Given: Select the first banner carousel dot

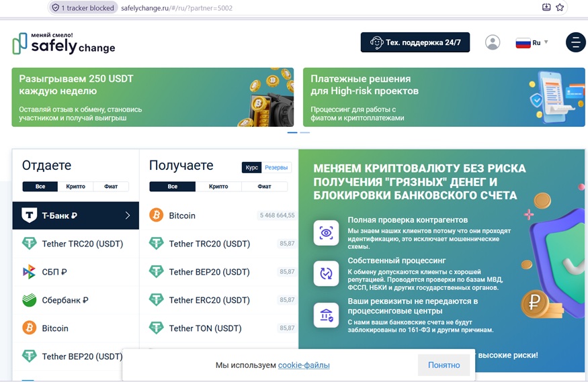Looking at the screenshot, I should click(292, 132).
